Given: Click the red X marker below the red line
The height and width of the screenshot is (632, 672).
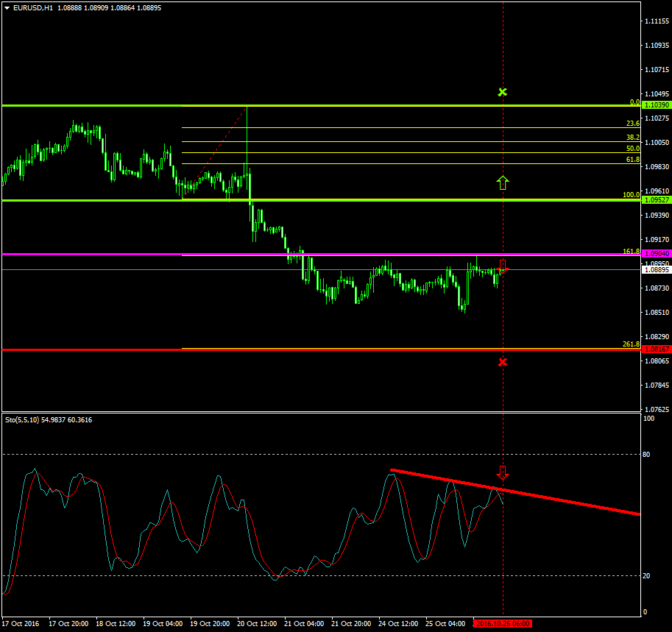Looking at the screenshot, I should (503, 362).
